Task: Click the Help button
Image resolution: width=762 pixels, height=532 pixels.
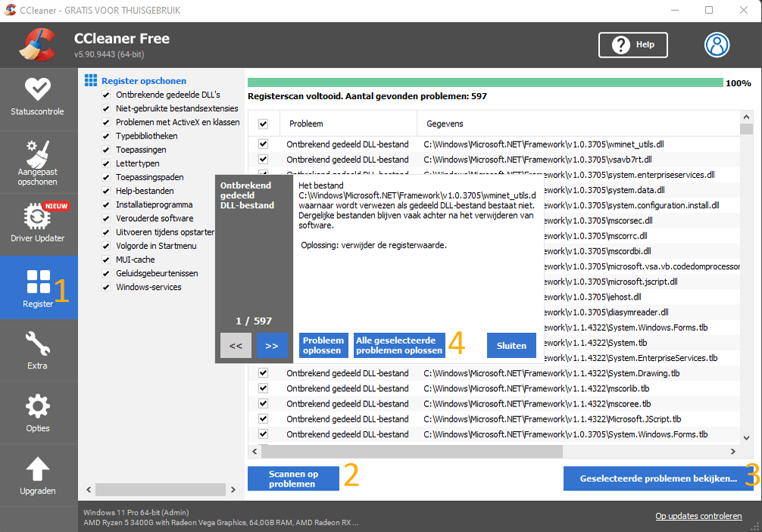Action: point(632,45)
